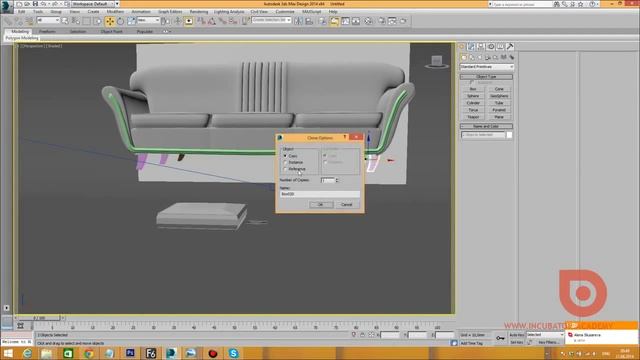
Task: Switch to the Object Paint ribbon tab
Action: click(x=111, y=31)
